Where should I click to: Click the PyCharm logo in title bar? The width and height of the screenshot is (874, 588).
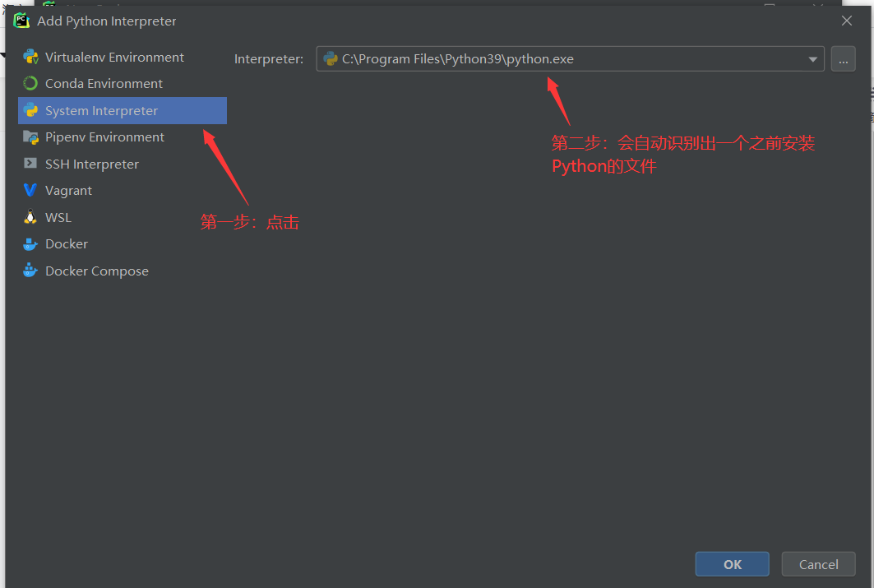tap(21, 21)
